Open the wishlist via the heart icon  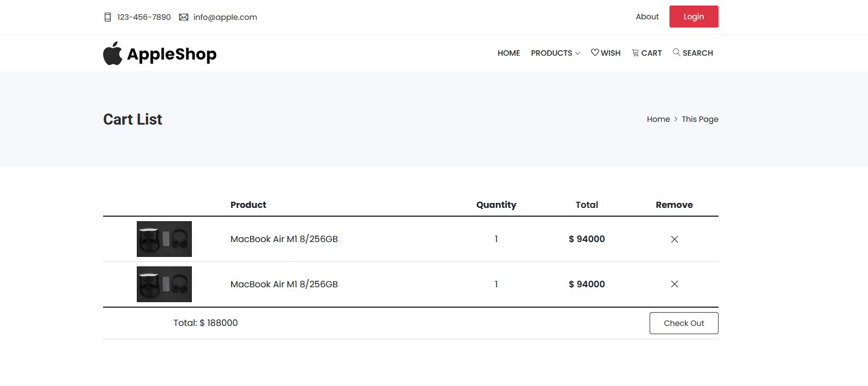click(x=595, y=52)
